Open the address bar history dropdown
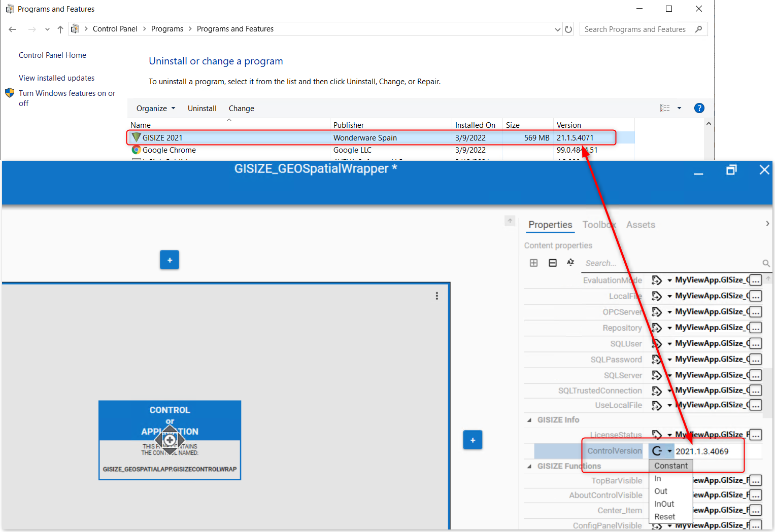Image resolution: width=775 pixels, height=532 pixels. pyautogui.click(x=558, y=29)
